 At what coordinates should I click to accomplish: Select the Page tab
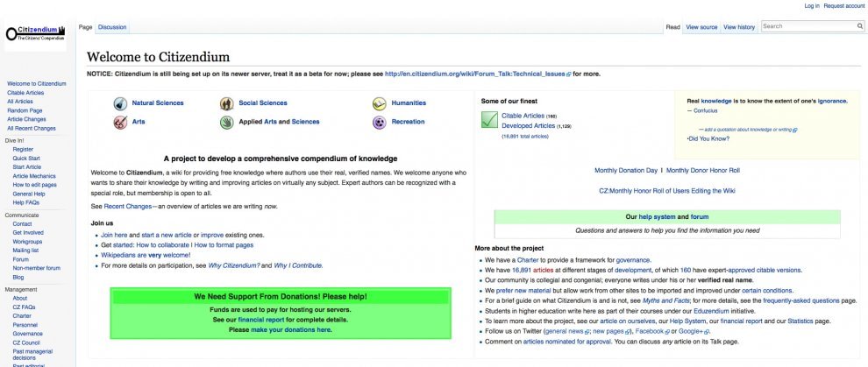tap(85, 27)
